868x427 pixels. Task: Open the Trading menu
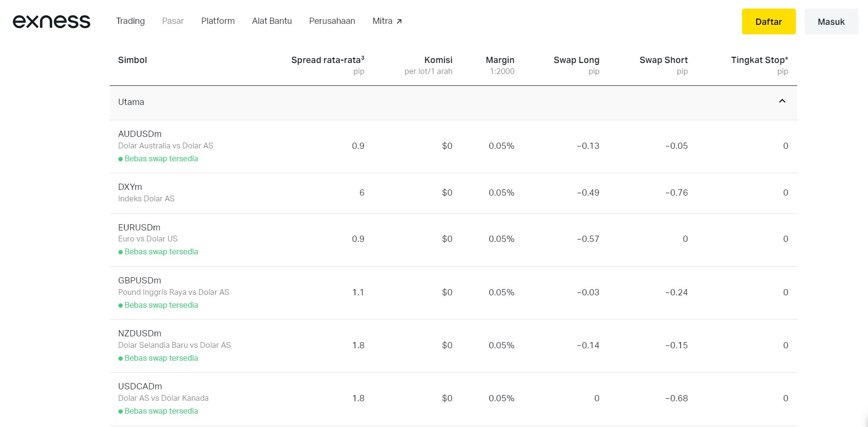pos(130,21)
